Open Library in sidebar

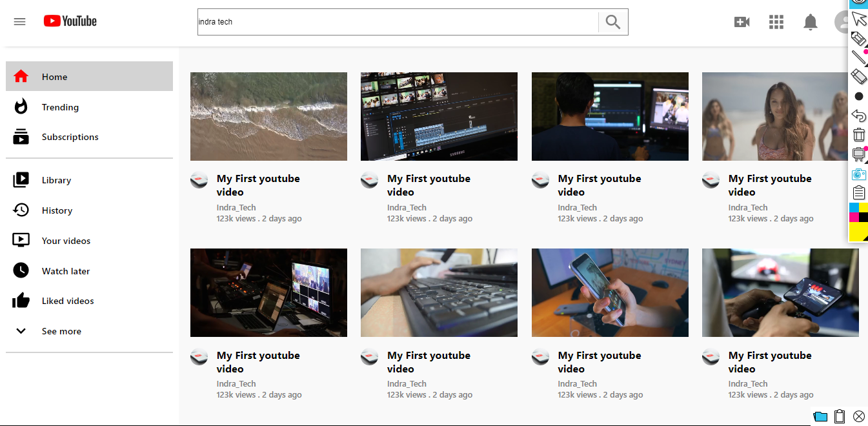89,180
